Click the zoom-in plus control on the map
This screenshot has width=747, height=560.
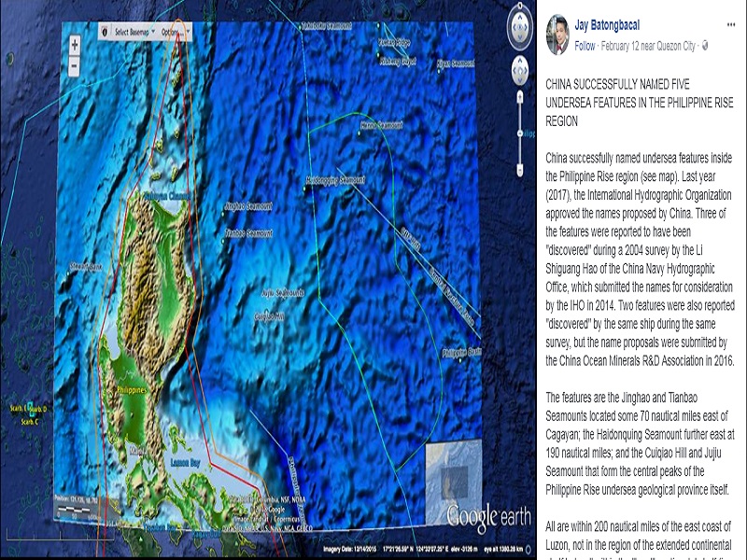tap(73, 43)
